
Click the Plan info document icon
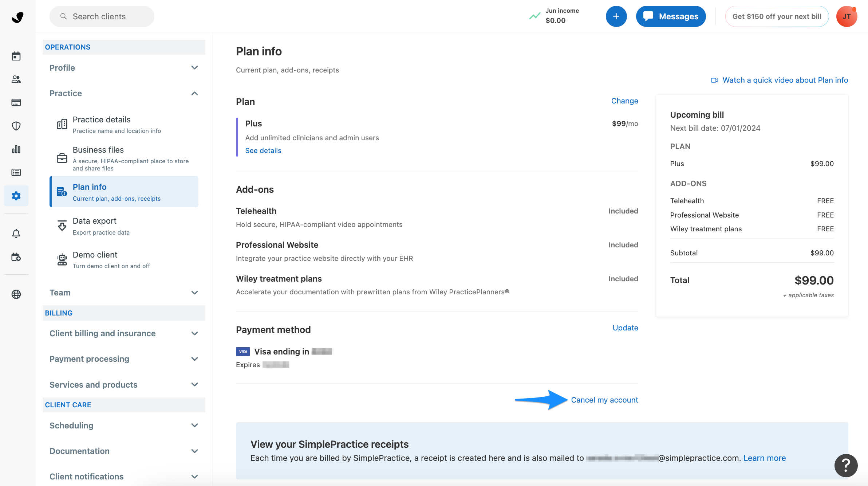(62, 192)
